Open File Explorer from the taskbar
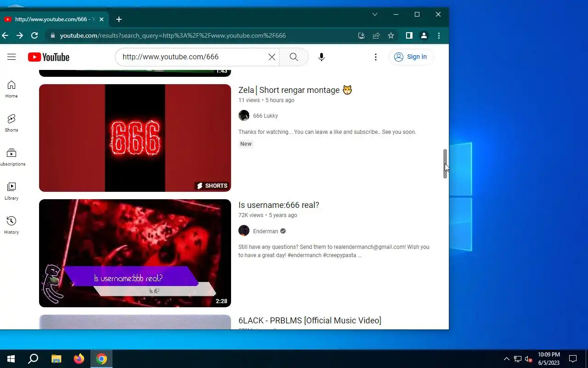Image resolution: width=588 pixels, height=368 pixels. click(x=56, y=359)
